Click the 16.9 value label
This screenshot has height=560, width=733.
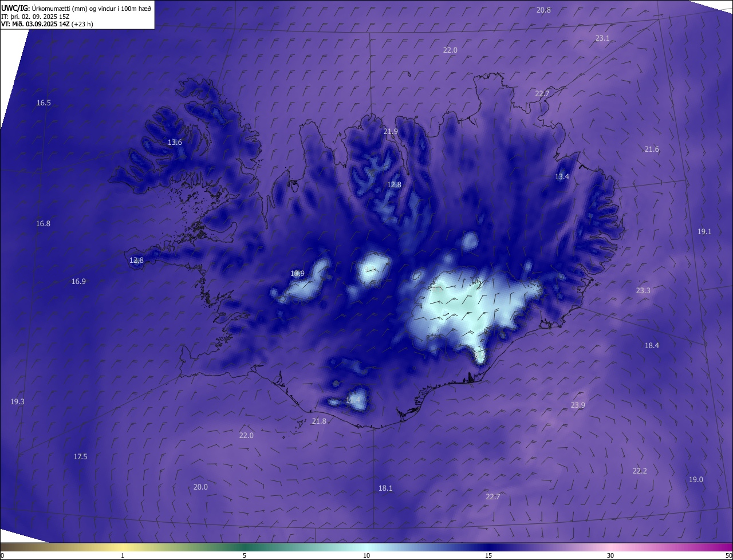click(78, 282)
